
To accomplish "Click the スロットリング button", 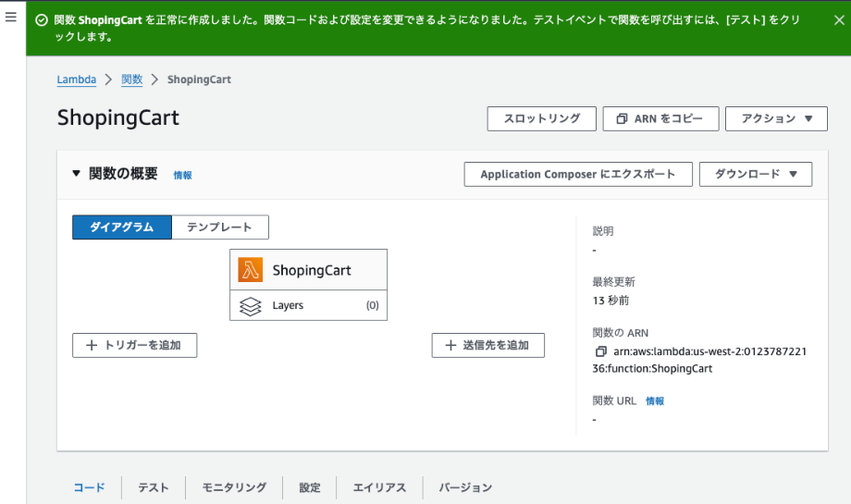I will pos(542,118).
